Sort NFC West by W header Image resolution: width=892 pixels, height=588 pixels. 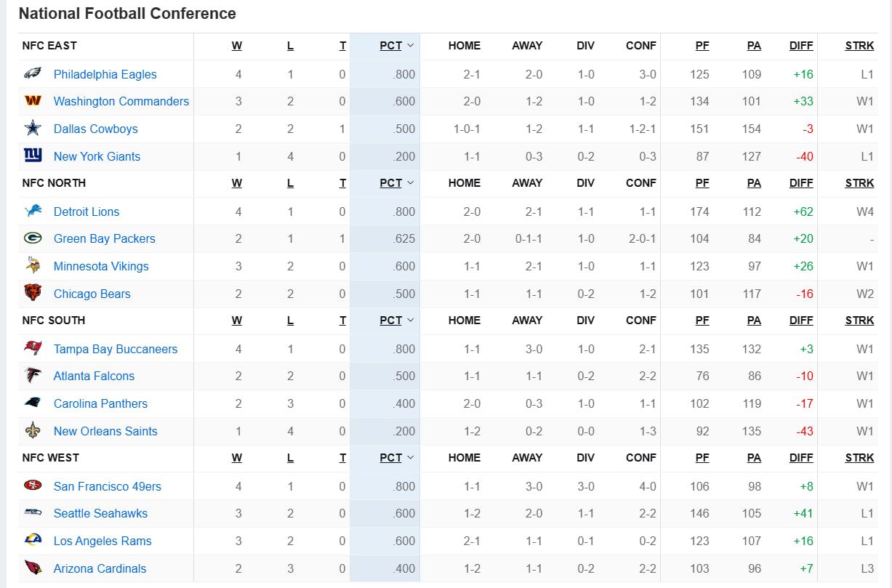(x=237, y=458)
